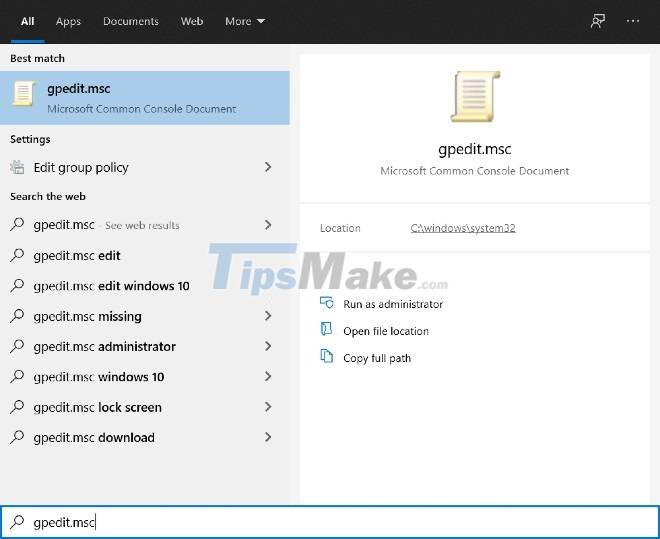Click search icon beside gpedit.msc lock screen
660x539 pixels.
coord(17,406)
